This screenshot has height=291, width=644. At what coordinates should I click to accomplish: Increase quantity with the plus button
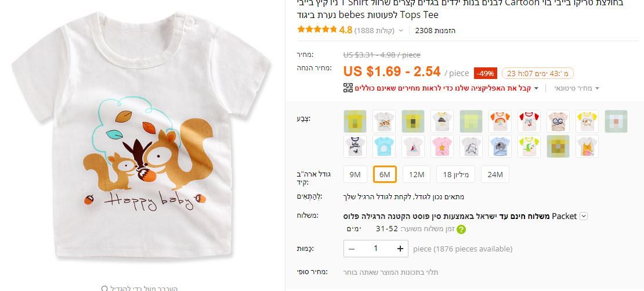point(400,249)
